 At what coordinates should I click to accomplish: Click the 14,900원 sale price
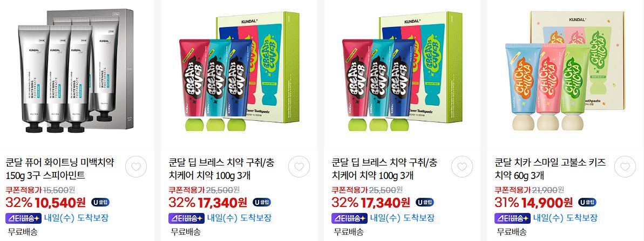[547, 203]
